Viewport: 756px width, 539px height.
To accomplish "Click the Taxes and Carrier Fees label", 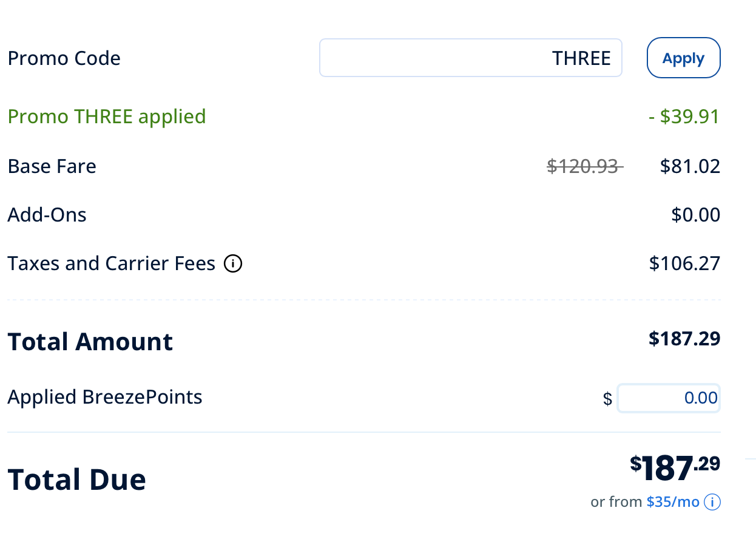I will (111, 263).
